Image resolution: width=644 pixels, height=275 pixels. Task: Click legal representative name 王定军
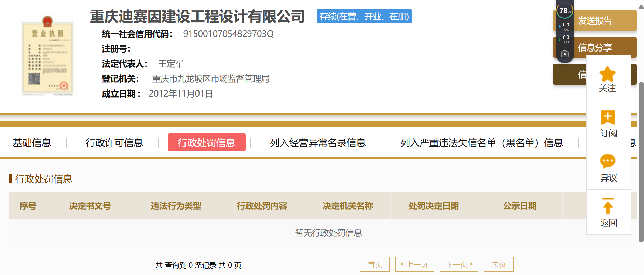point(171,64)
